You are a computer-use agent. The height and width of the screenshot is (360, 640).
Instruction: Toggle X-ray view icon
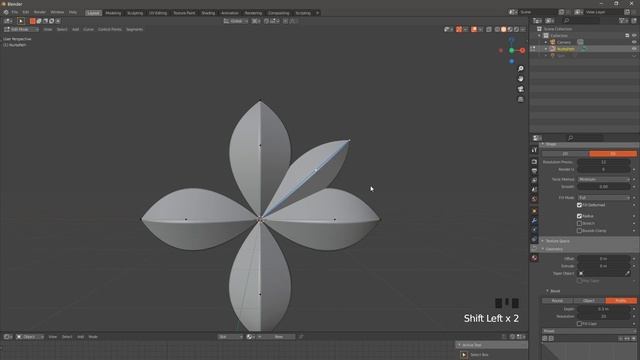[489, 29]
